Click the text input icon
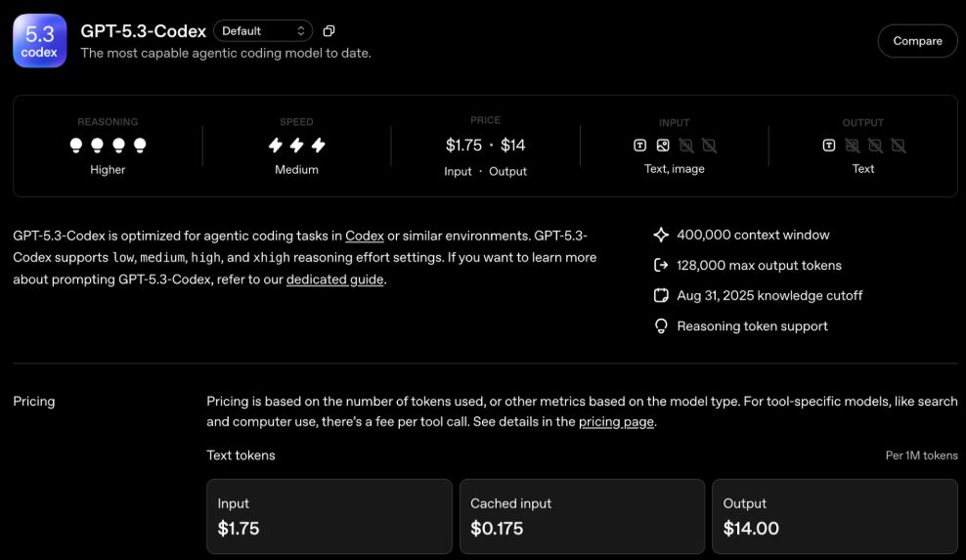This screenshot has width=966, height=560. coord(639,146)
